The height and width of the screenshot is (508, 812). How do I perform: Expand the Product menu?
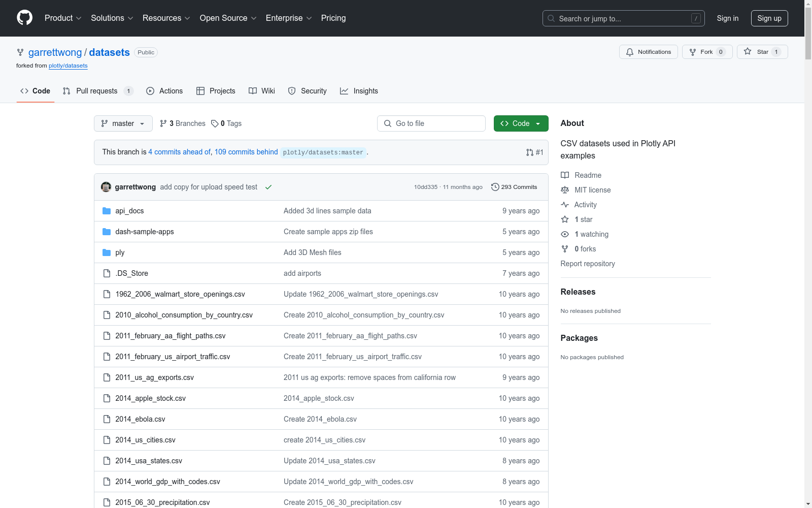pyautogui.click(x=63, y=18)
